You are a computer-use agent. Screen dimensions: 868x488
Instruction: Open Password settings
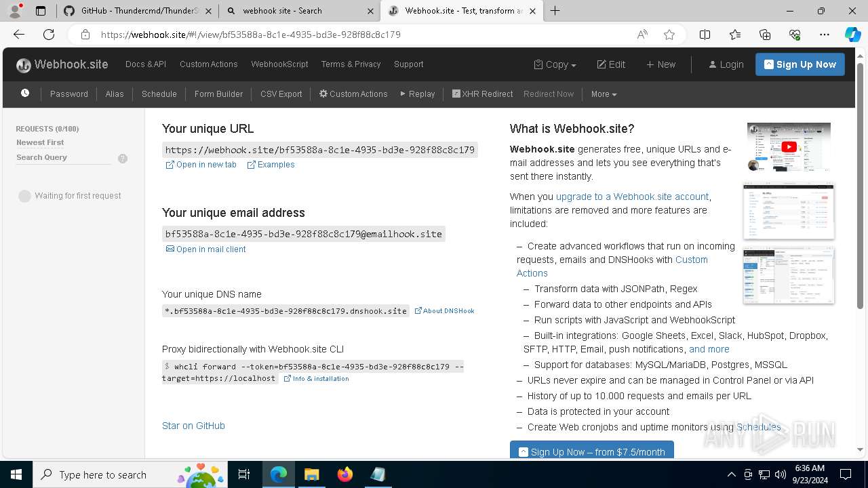click(x=69, y=94)
